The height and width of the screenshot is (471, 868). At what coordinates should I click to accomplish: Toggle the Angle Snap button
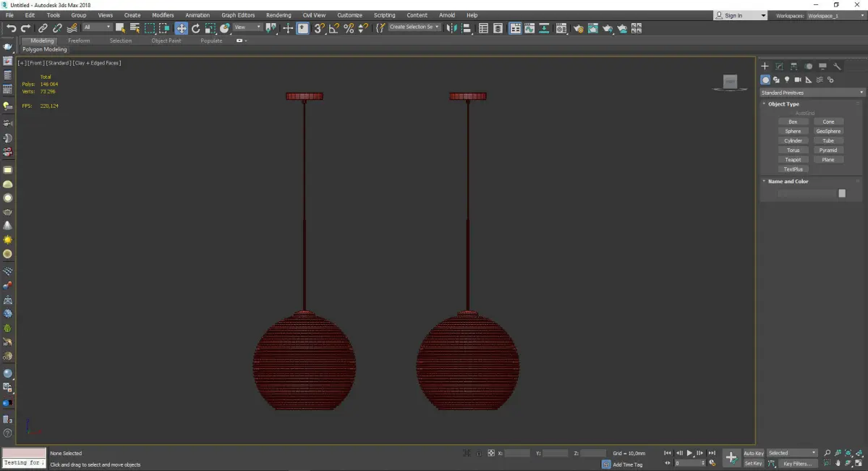click(x=333, y=28)
